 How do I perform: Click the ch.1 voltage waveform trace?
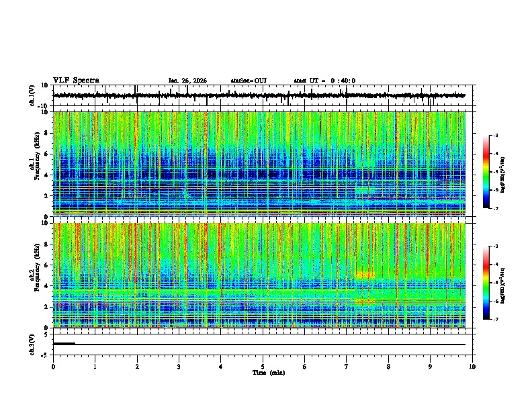[x=259, y=95]
